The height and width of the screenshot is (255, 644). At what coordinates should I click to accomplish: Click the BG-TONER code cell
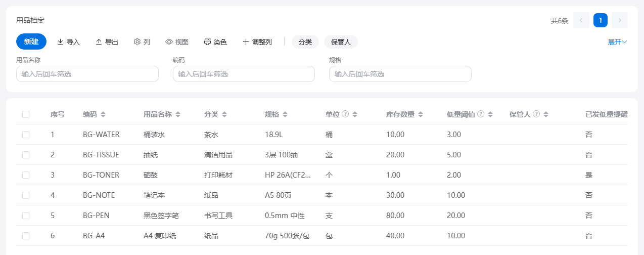point(101,175)
